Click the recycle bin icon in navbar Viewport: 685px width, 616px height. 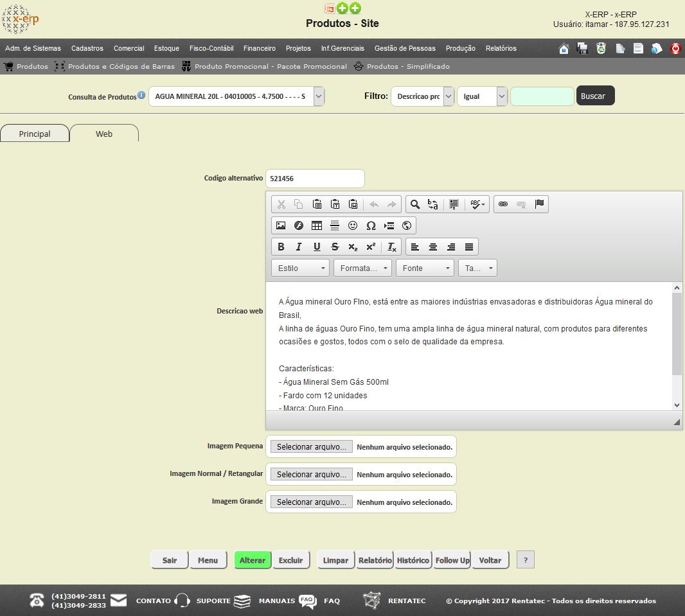601,48
